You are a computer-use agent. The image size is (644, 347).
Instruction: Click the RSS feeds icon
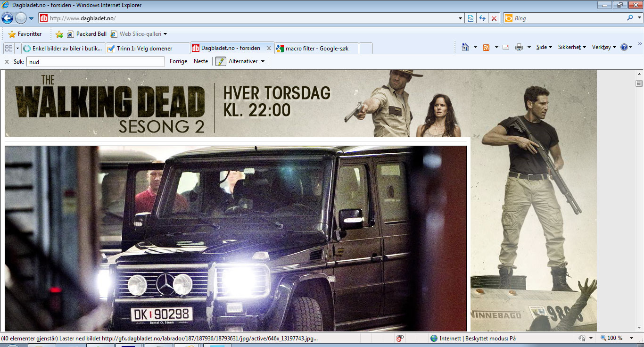pyautogui.click(x=486, y=47)
